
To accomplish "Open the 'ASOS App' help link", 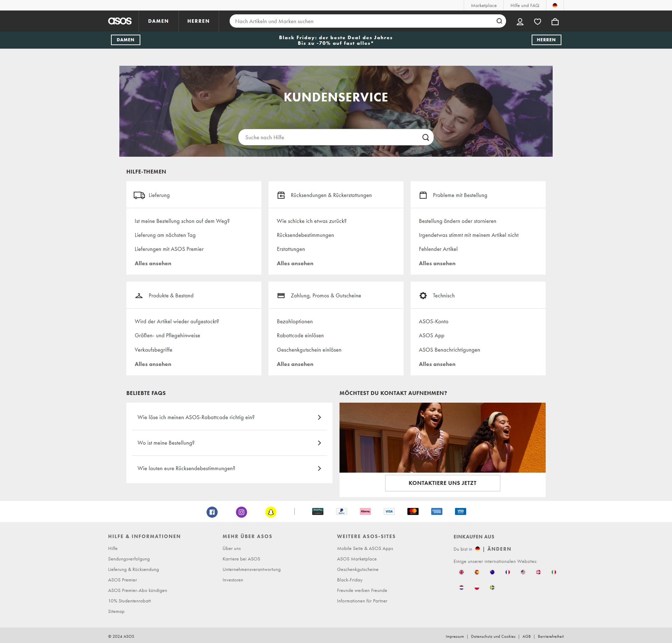I will [432, 335].
